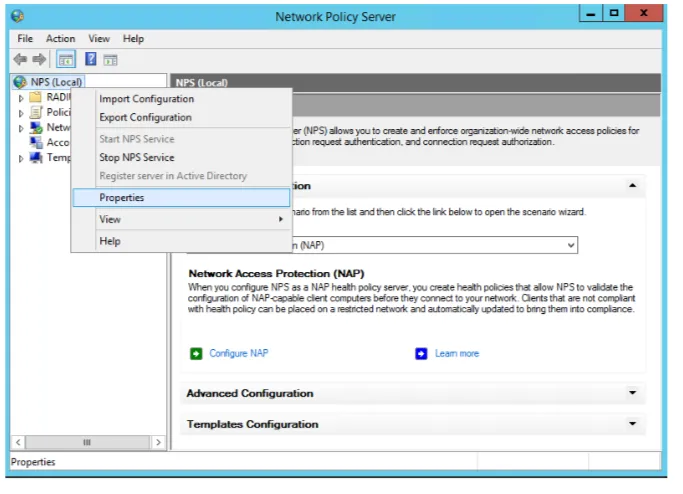Click the application icon in title bar
Image resolution: width=683 pixels, height=494 pixels.
tap(17, 17)
